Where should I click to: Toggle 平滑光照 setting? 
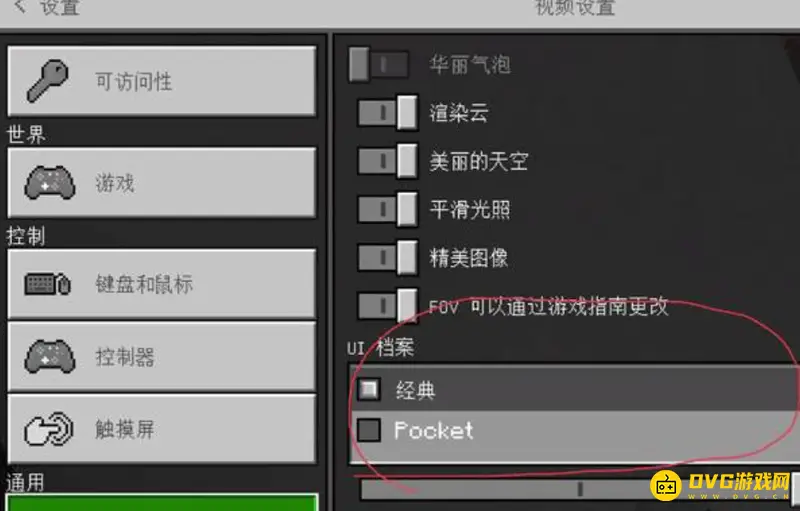tap(388, 209)
